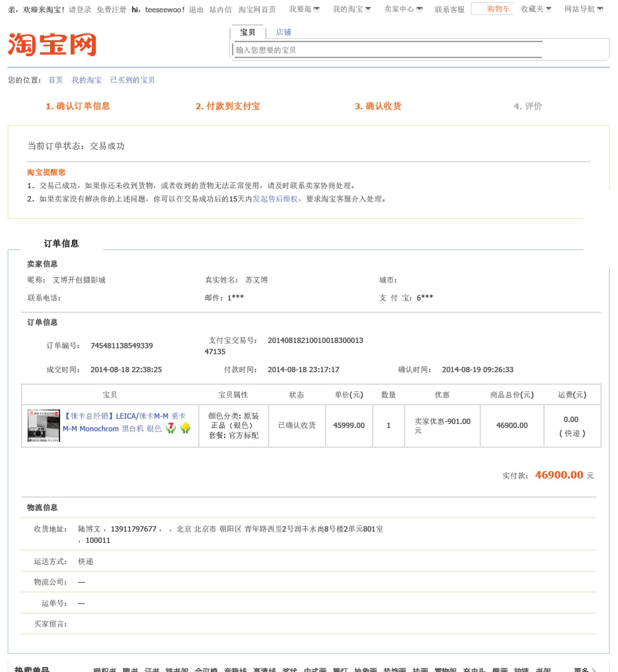Viewport: 618px width, 672px height.
Task: Open 站内信 messages
Action: [220, 10]
